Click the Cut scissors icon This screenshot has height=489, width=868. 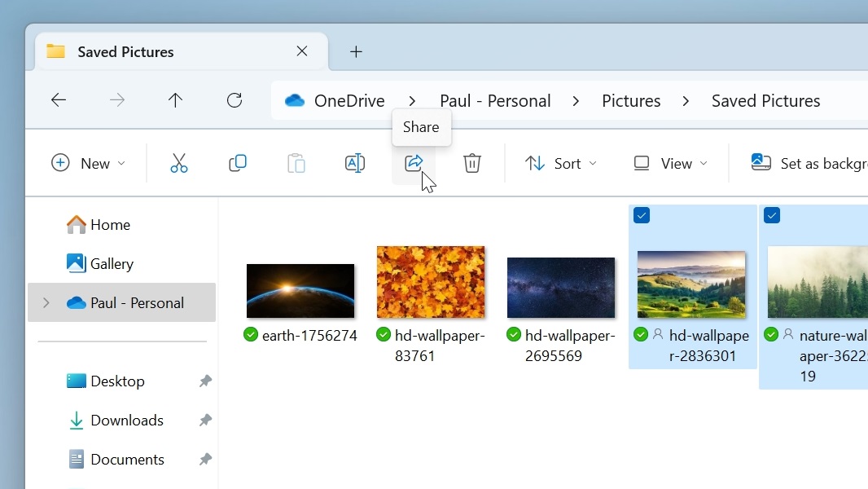point(179,163)
